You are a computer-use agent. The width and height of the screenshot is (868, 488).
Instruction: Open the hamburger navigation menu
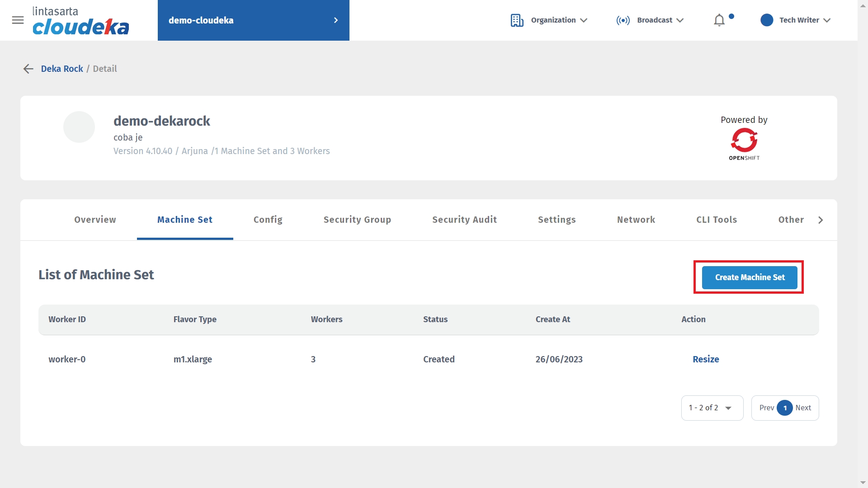(x=18, y=20)
